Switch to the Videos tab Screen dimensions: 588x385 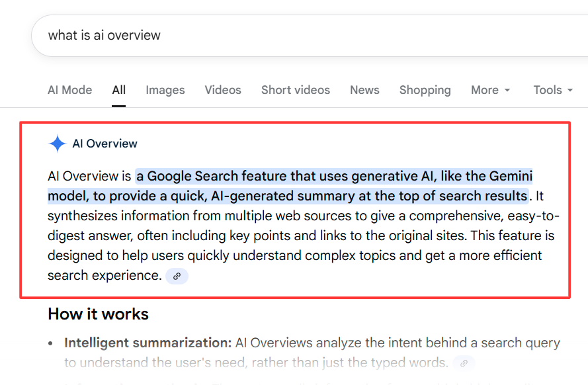click(222, 90)
